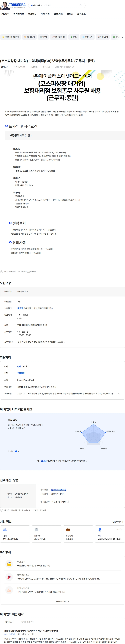Viewport: 125px width, 644px height.
Task: Click the 휴무·휴가·행사 party icon
Action: pyautogui.click(x=9, y=577)
